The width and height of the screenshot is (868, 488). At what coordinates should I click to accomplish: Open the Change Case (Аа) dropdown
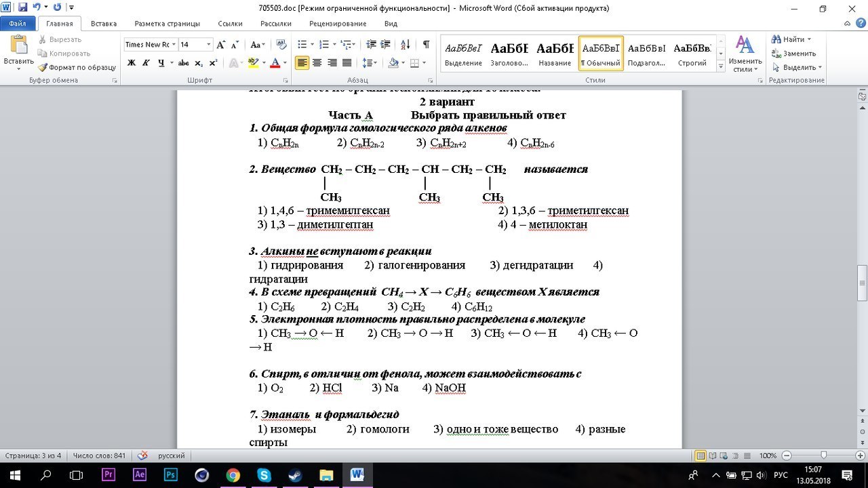[x=258, y=45]
